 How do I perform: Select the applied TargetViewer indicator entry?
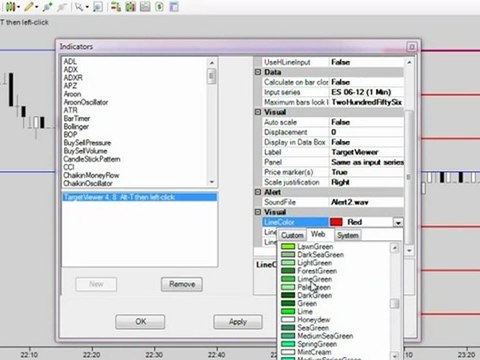point(139,197)
